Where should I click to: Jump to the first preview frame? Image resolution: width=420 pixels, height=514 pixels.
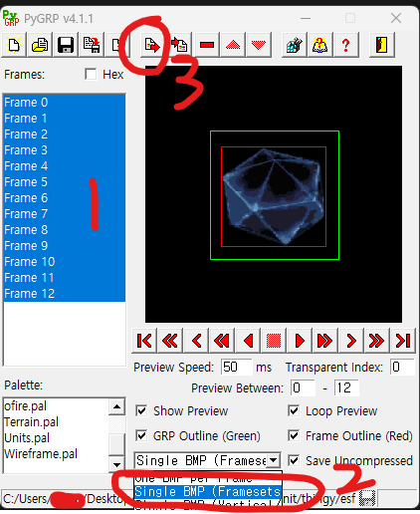[144, 341]
